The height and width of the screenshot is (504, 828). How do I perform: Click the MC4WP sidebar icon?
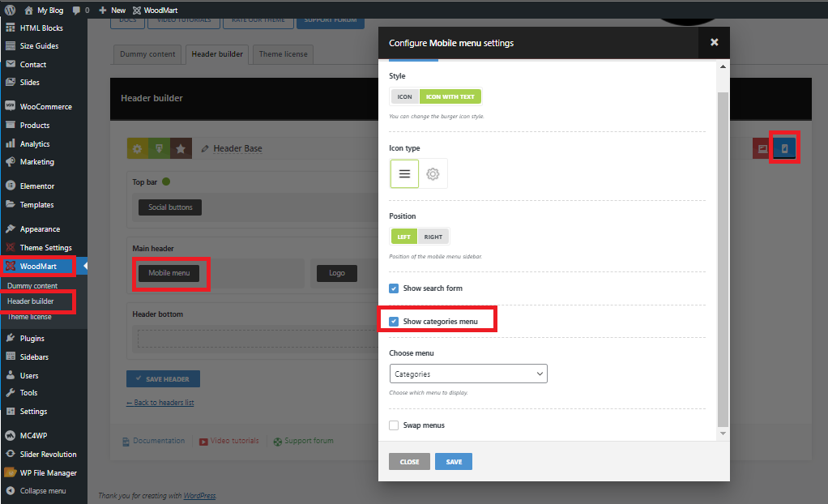coord(10,435)
